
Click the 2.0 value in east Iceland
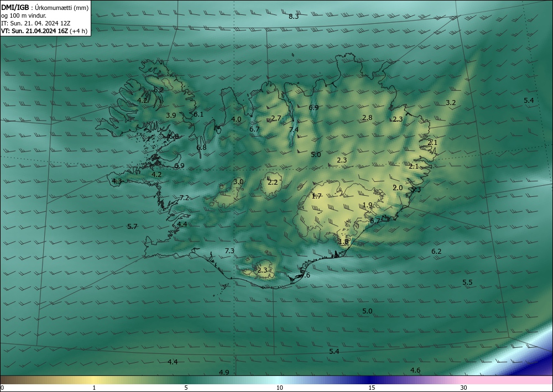[x=398, y=188]
